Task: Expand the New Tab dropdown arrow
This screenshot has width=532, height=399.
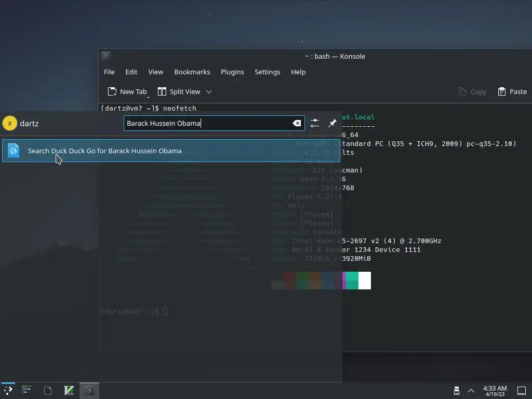Action: click(x=148, y=97)
